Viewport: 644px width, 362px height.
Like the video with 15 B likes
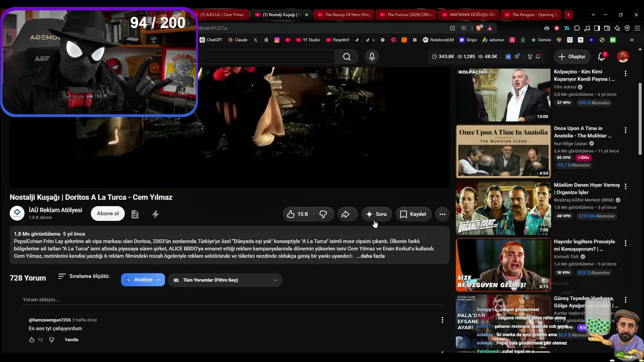click(297, 214)
